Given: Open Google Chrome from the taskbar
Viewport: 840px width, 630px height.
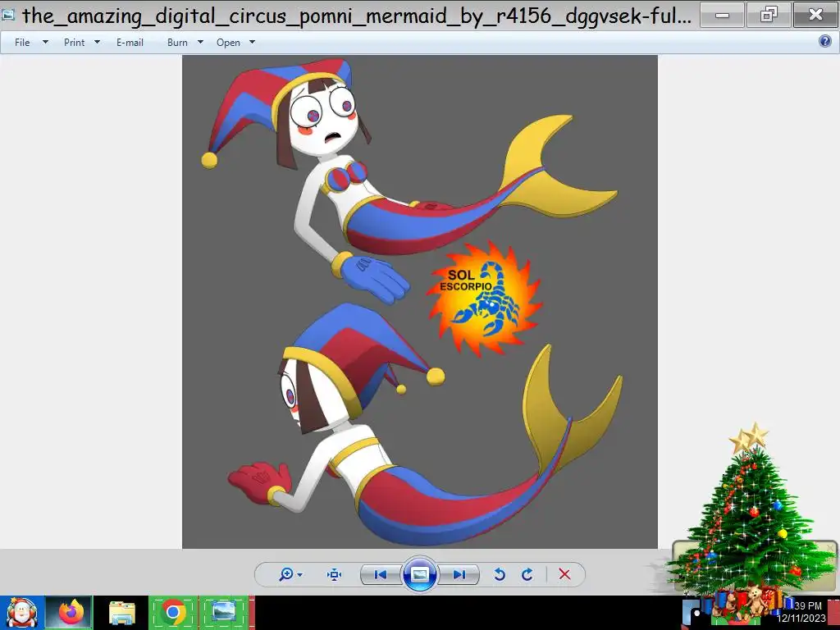Looking at the screenshot, I should pyautogui.click(x=173, y=613).
